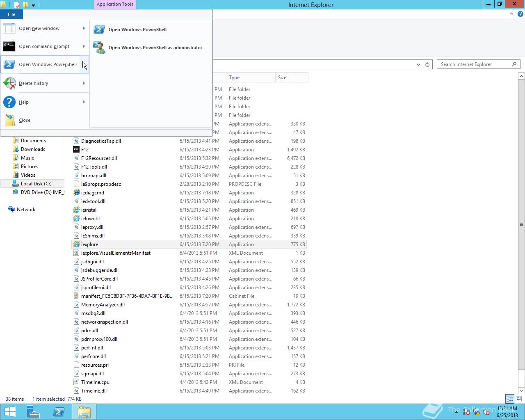Click the muted volume tray icon
The height and width of the screenshot is (420, 525).
[x=486, y=412]
